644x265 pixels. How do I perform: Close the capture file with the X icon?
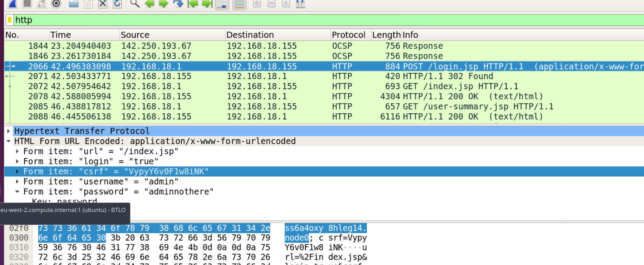coord(102,4)
